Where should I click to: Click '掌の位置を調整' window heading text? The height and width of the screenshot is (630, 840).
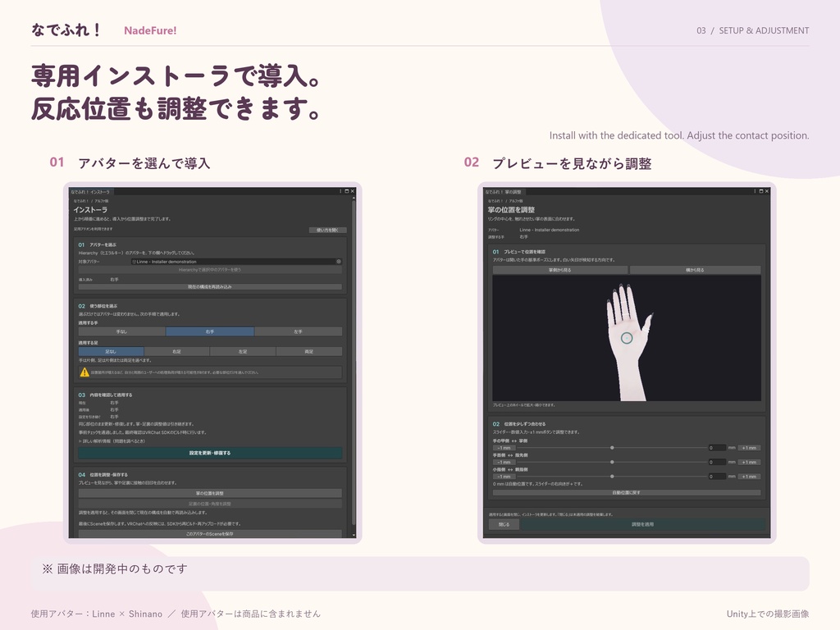pyautogui.click(x=511, y=209)
